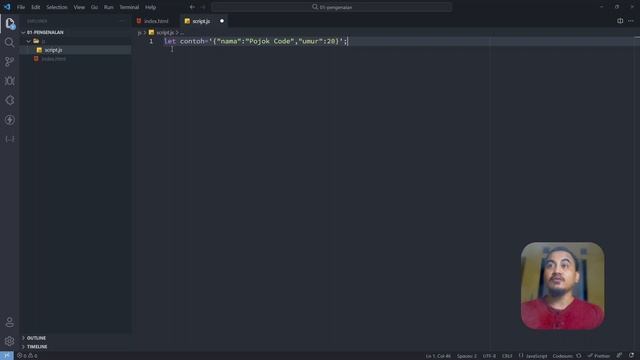Go back with the left arrow

point(192,7)
